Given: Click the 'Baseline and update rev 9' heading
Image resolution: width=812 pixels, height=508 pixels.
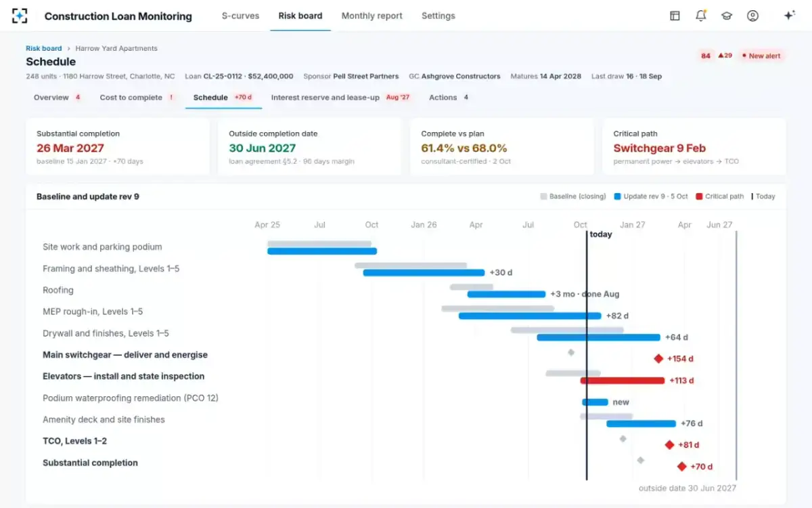Looking at the screenshot, I should click(x=88, y=196).
